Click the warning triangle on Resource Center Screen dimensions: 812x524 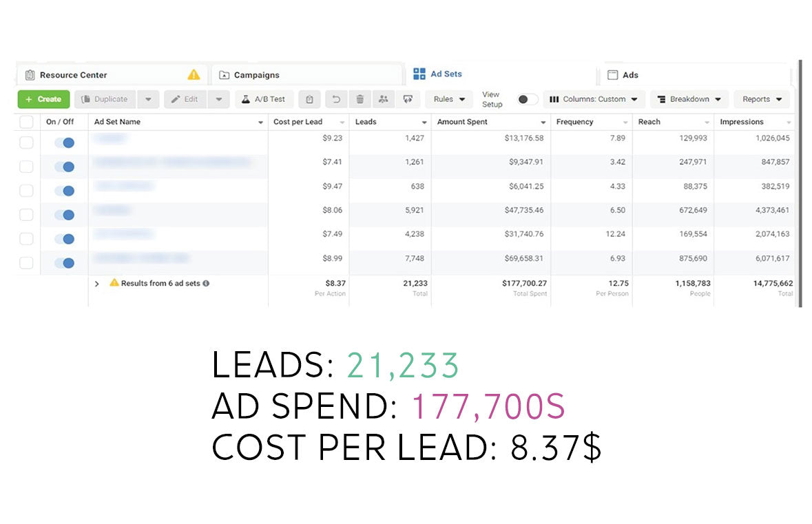click(194, 74)
